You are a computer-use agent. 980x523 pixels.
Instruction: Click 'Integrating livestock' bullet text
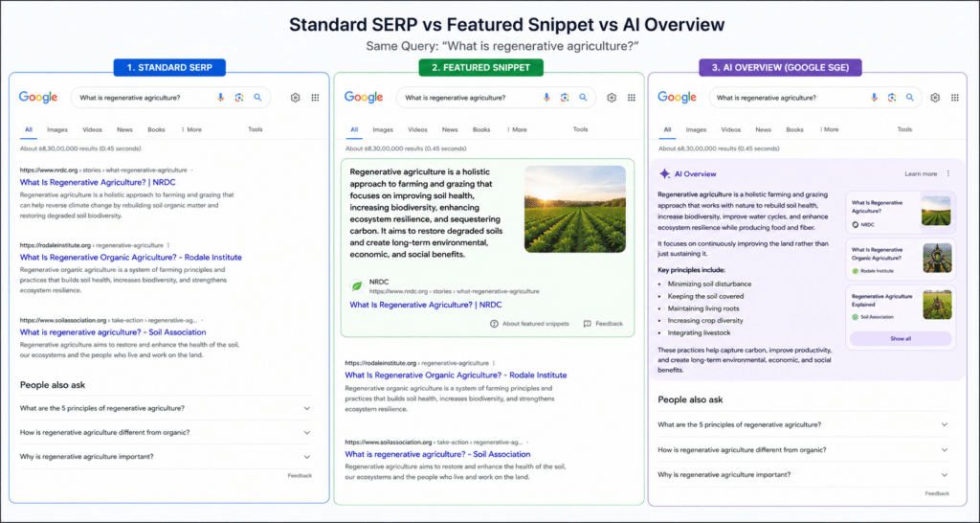[x=699, y=332]
